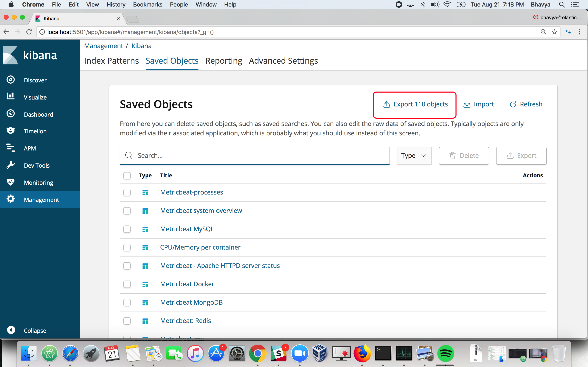Select Dashboard in the sidebar

[x=38, y=114]
